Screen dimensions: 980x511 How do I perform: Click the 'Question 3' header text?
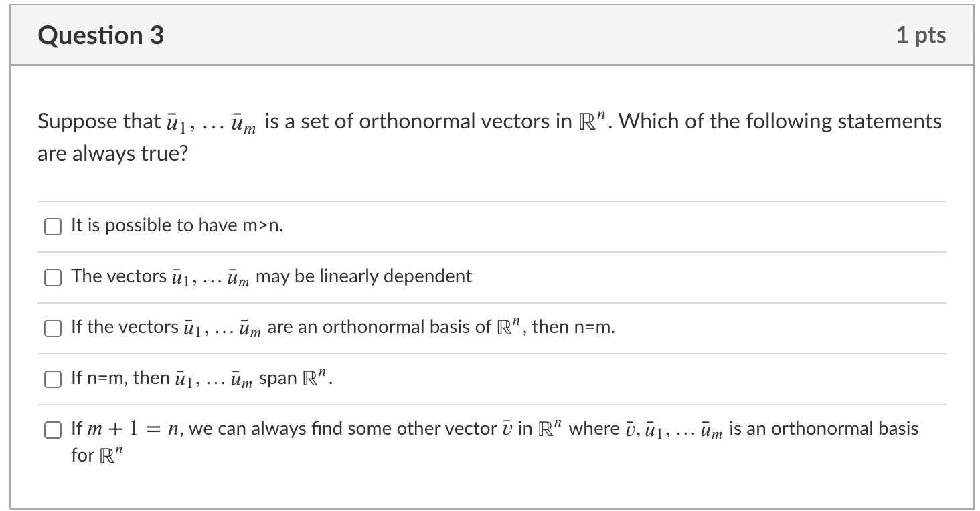pos(102,35)
